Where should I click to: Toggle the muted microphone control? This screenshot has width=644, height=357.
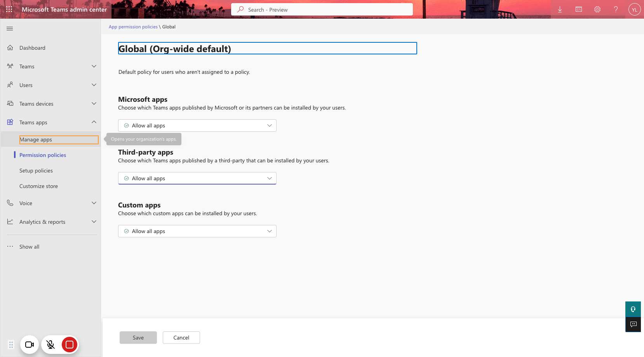click(x=50, y=345)
